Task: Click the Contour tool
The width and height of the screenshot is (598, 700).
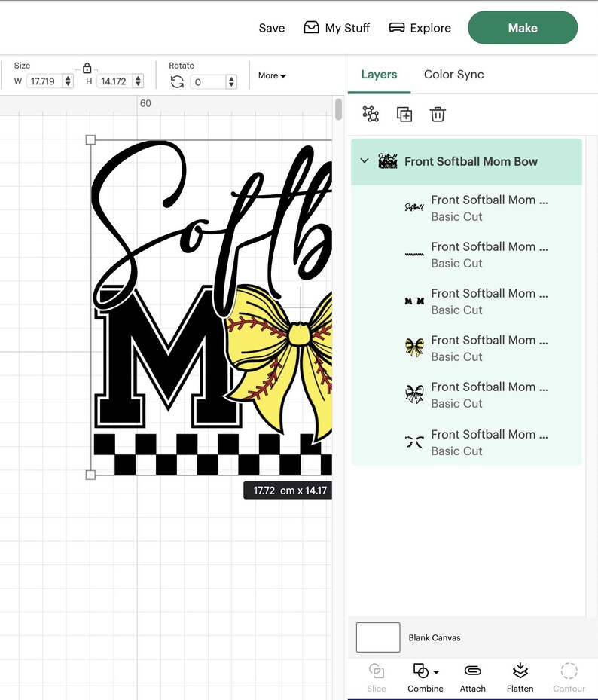Action: pyautogui.click(x=569, y=677)
